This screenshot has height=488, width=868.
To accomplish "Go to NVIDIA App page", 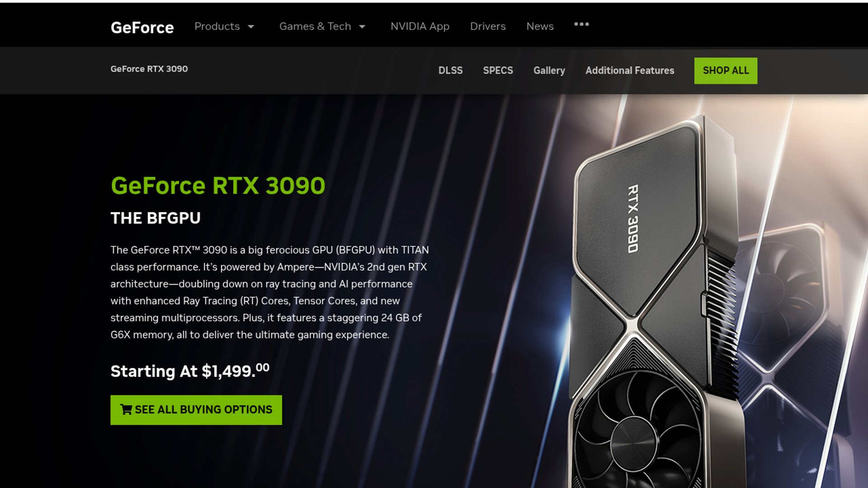I will tap(420, 26).
